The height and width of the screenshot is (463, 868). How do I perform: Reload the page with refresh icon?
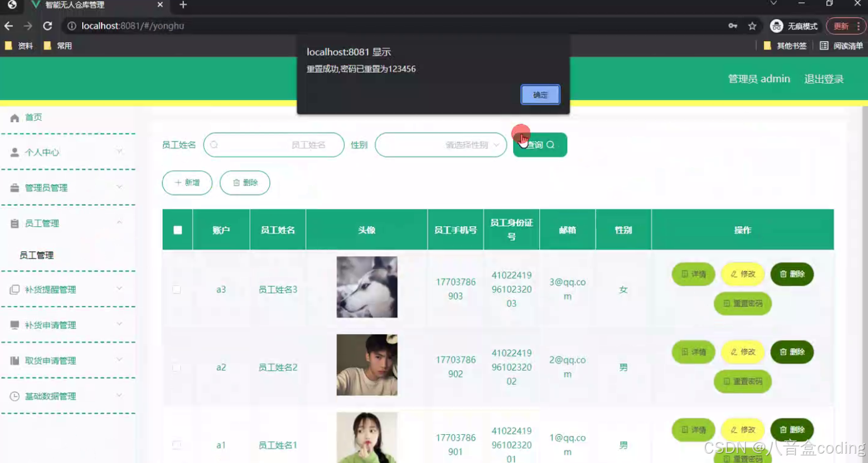tap(48, 26)
